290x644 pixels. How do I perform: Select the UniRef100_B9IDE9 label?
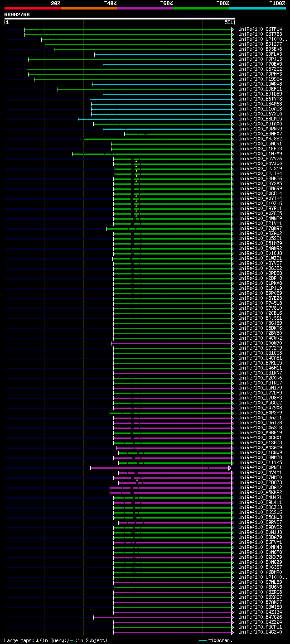point(261,94)
